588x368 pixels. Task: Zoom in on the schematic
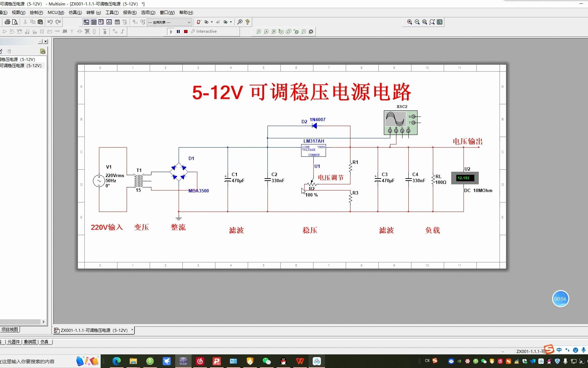coord(410,22)
